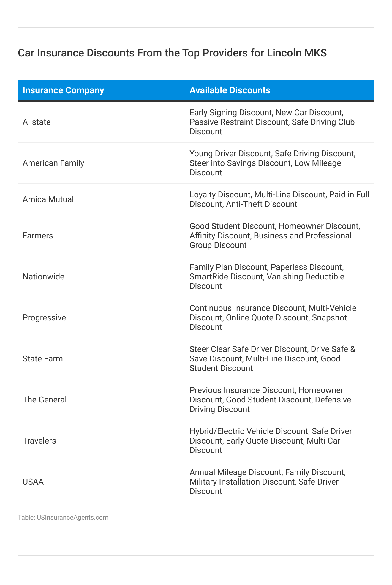
Task: Select the Farmers company cell
Action: point(38,236)
